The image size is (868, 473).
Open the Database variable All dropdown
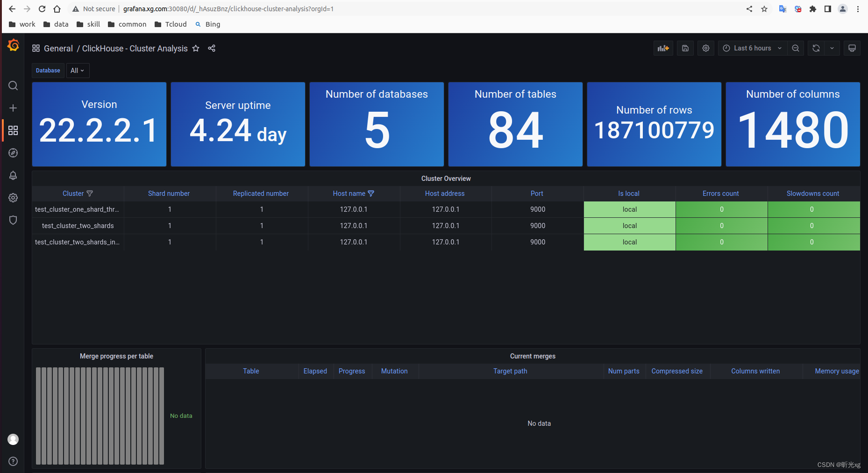pyautogui.click(x=78, y=70)
